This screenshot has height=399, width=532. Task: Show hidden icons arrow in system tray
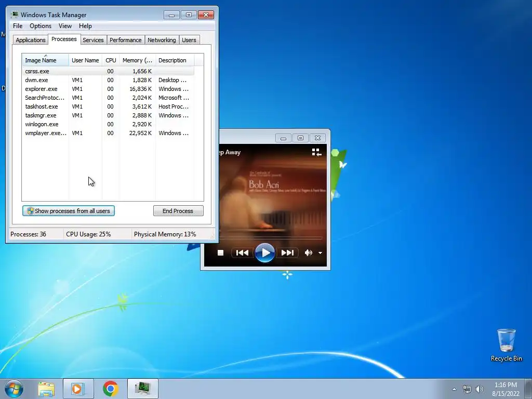pos(454,389)
